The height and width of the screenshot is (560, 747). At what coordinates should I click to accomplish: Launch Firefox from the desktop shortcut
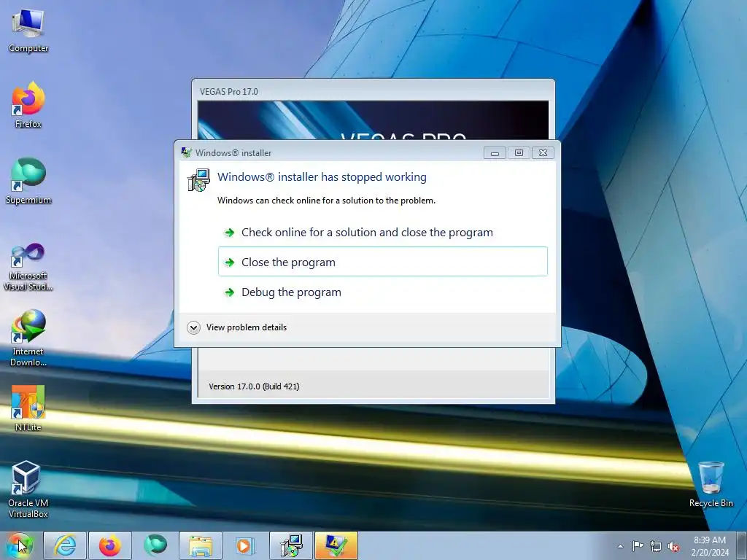(x=28, y=105)
